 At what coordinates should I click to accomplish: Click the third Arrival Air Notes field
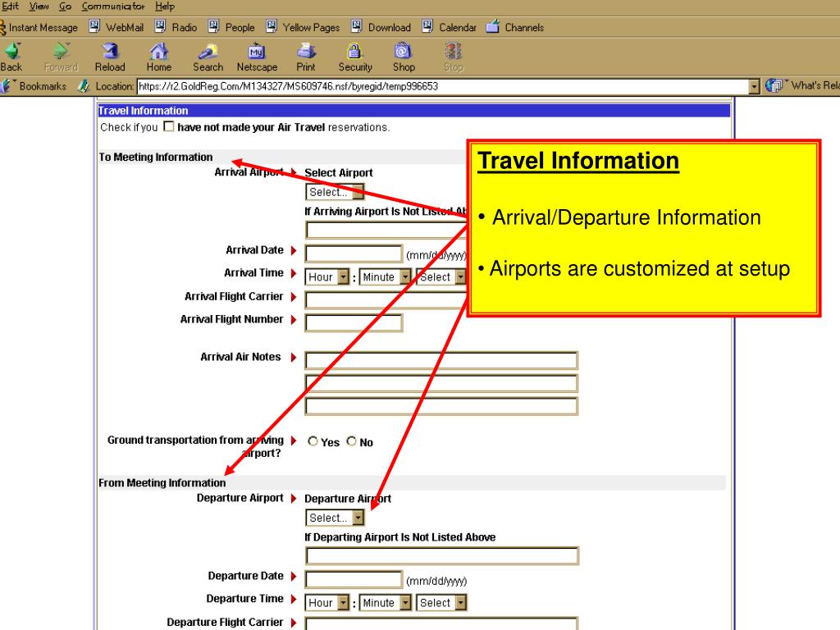pos(441,406)
